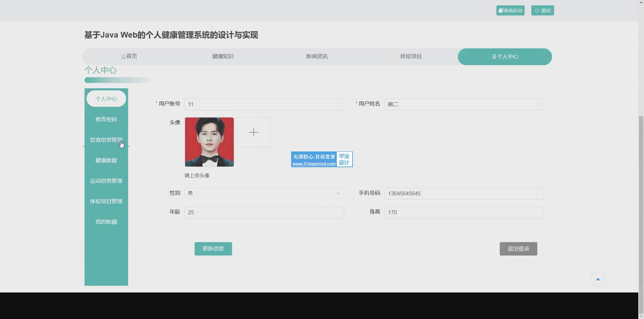Screen dimensions: 644x319
Task: Click the 手机号码 input field
Action: [464, 194]
